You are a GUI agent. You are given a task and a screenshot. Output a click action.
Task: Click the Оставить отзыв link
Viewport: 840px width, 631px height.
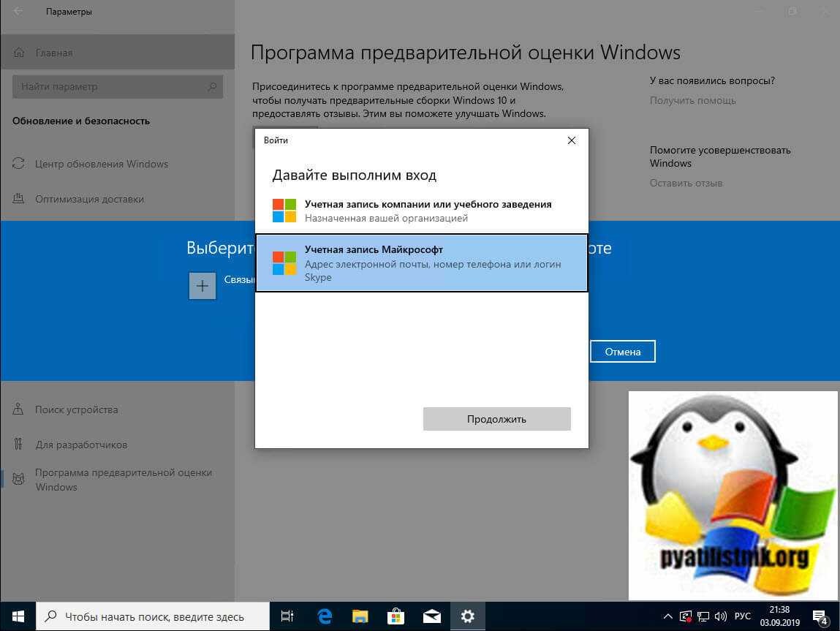pos(686,184)
